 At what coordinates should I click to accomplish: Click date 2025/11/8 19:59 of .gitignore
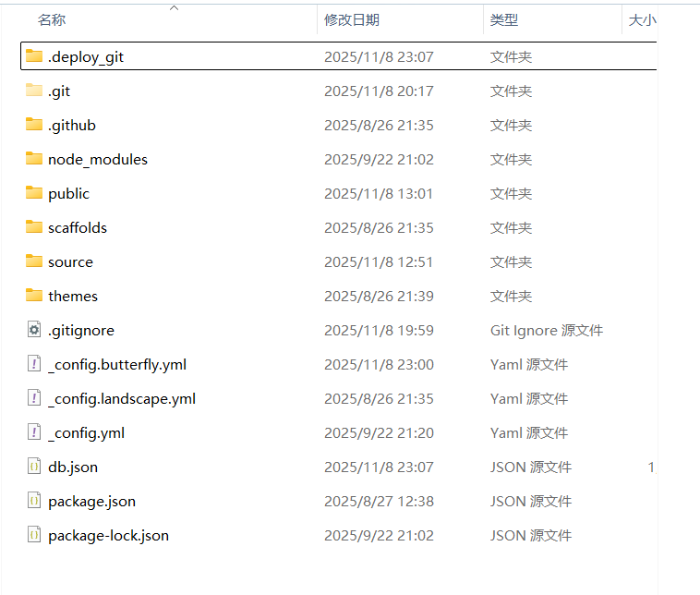[379, 331]
